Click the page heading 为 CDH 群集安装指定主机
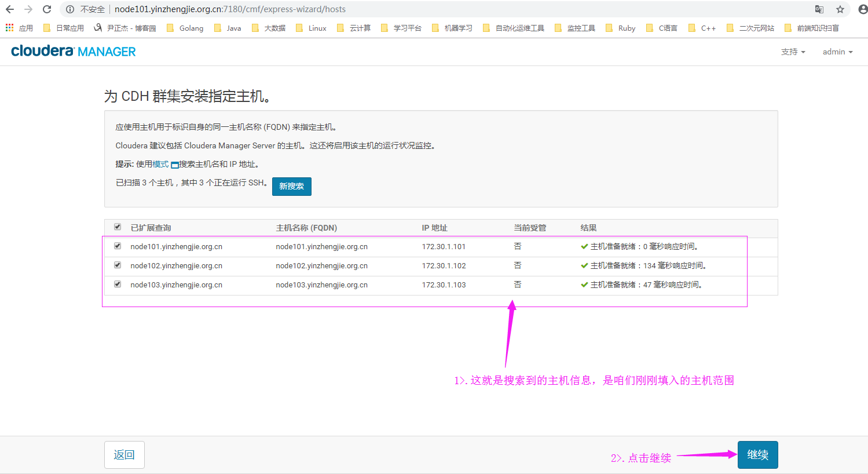 (x=188, y=96)
